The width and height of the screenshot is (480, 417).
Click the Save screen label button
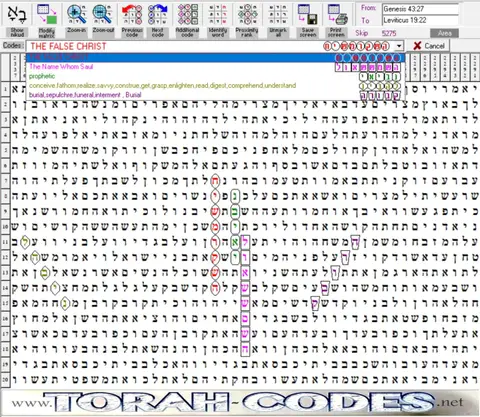(x=308, y=32)
